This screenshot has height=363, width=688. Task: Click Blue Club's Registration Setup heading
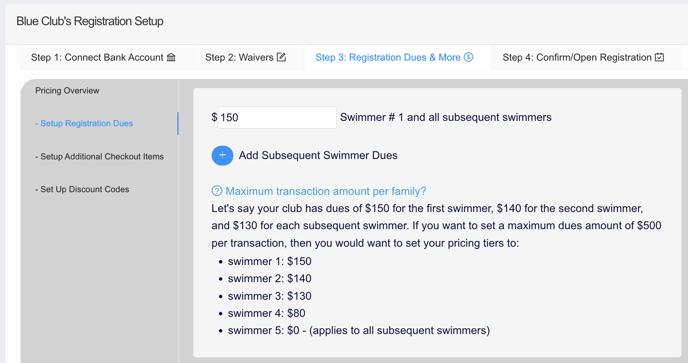pos(90,21)
